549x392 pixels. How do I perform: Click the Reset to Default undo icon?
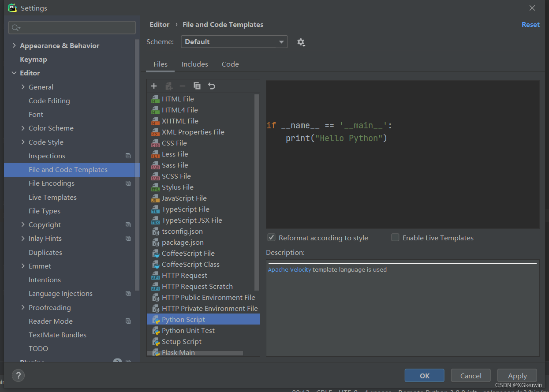point(212,86)
